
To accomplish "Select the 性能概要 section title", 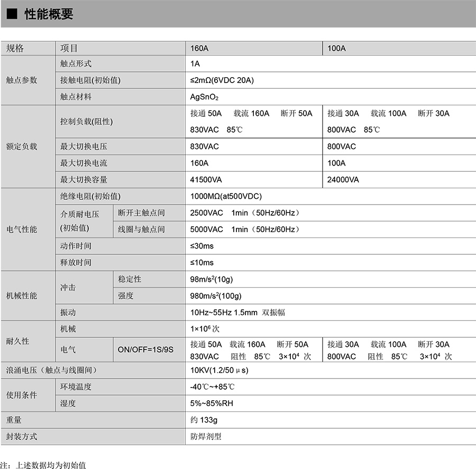I will [x=49, y=14].
